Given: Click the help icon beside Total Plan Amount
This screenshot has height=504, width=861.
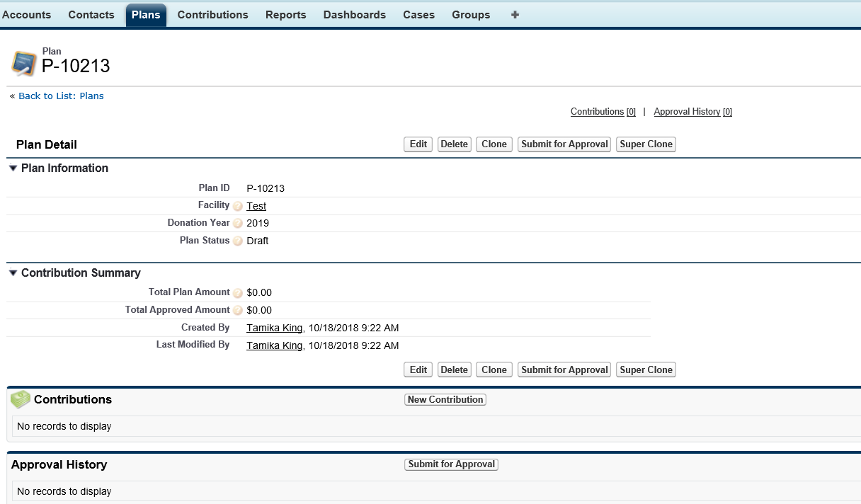Looking at the screenshot, I should 238,293.
